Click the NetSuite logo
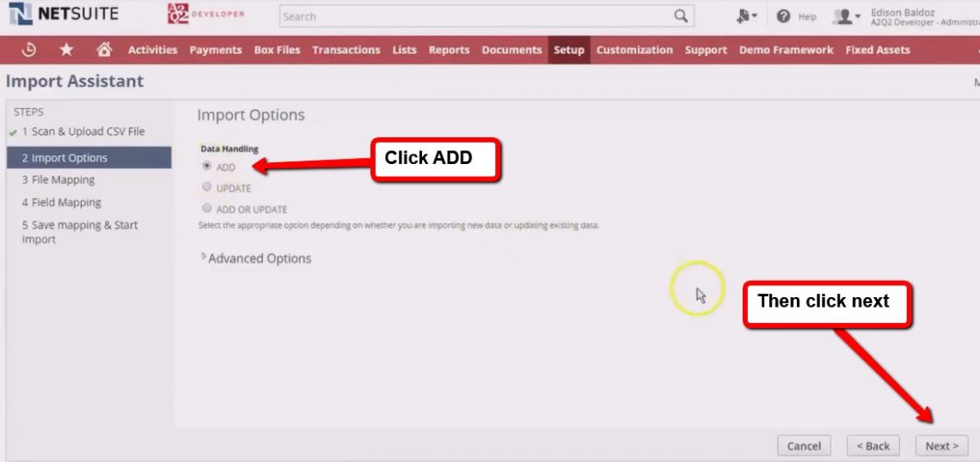This screenshot has height=462, width=980. pyautogui.click(x=64, y=15)
